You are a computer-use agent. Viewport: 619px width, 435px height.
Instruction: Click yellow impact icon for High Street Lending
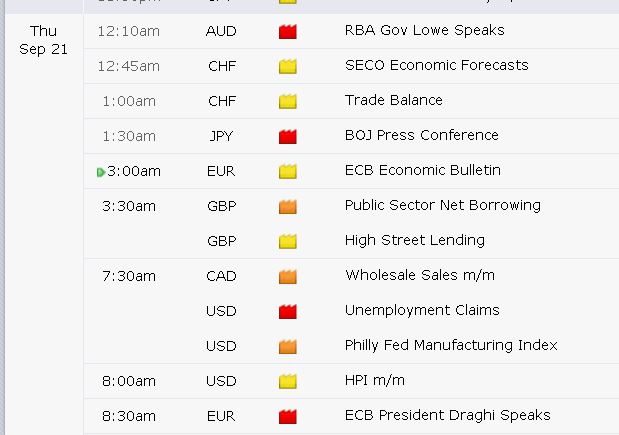pyautogui.click(x=288, y=241)
